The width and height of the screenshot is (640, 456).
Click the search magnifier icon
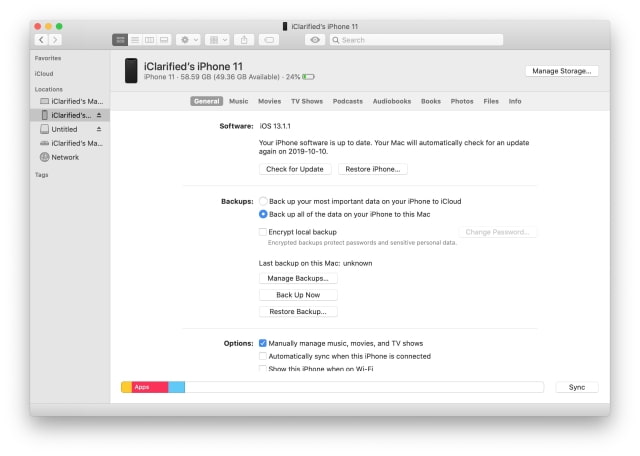click(x=336, y=40)
